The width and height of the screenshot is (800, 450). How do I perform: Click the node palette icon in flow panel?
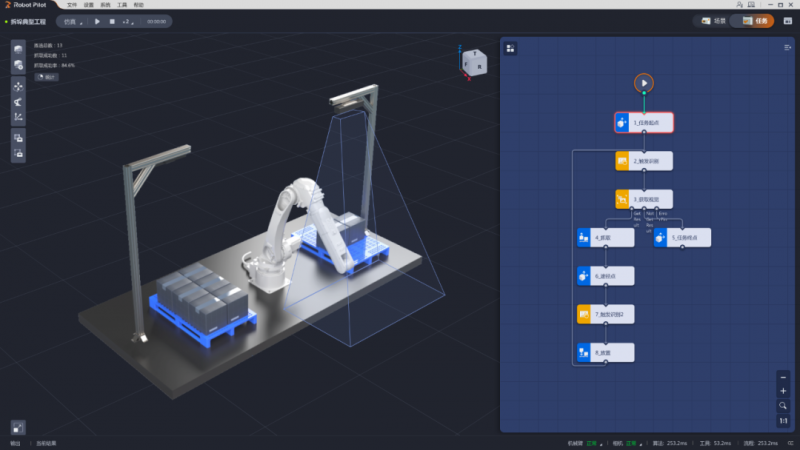coord(510,48)
